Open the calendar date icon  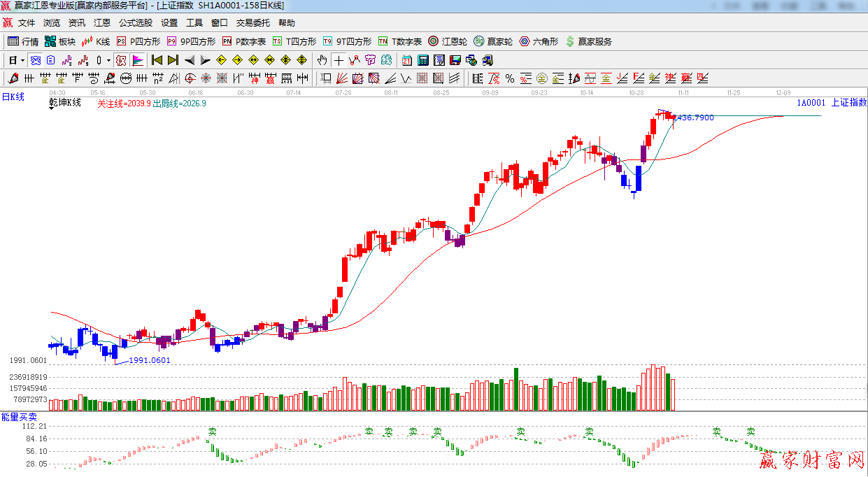tap(406, 60)
